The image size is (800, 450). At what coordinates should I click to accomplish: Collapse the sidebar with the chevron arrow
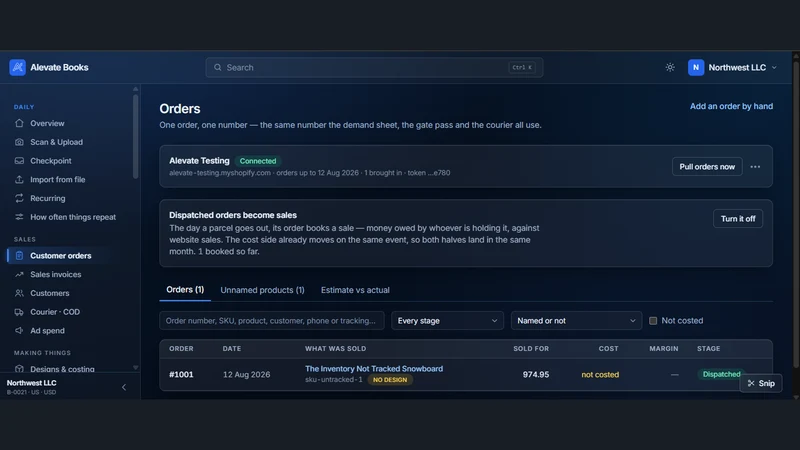pos(124,387)
